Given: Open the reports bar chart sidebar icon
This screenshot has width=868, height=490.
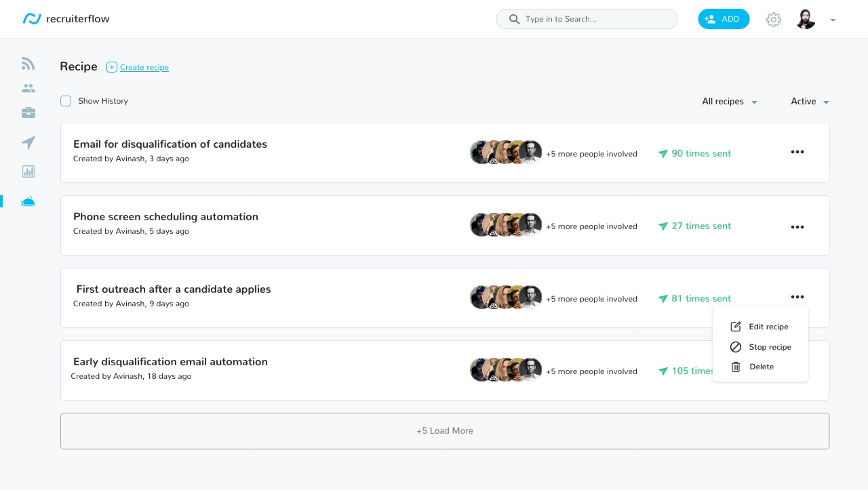Looking at the screenshot, I should pyautogui.click(x=28, y=171).
